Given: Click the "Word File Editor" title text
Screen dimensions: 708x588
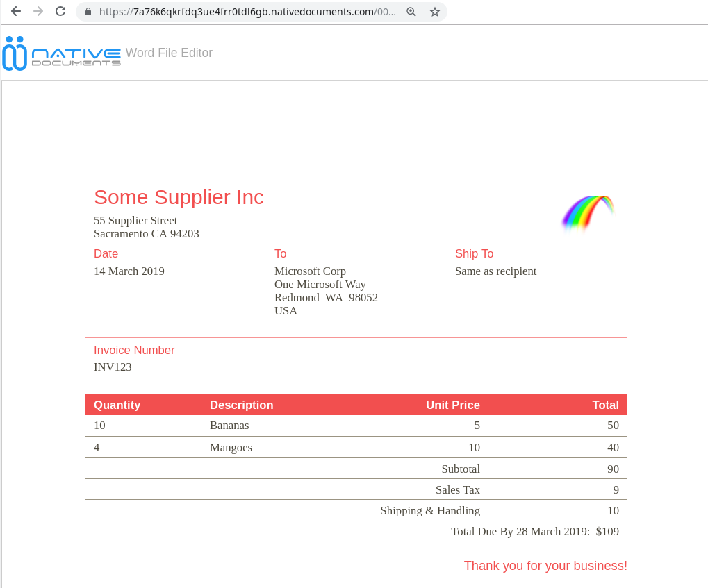Looking at the screenshot, I should point(169,53).
